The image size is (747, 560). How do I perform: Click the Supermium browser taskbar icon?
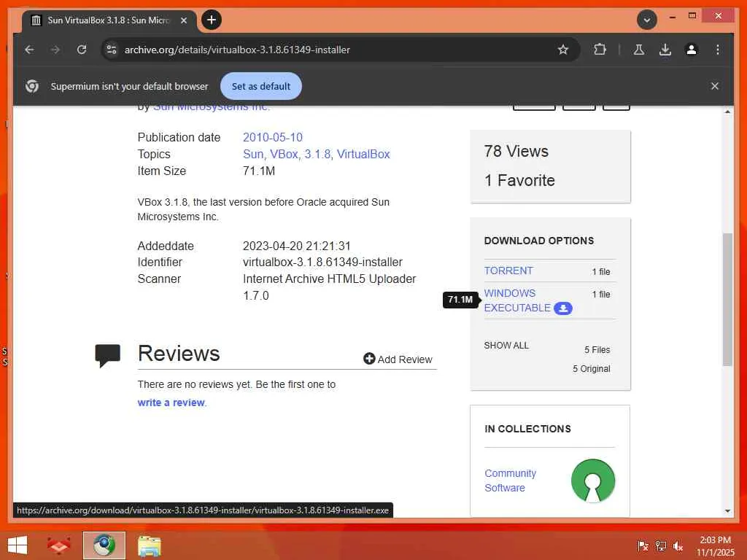click(104, 545)
